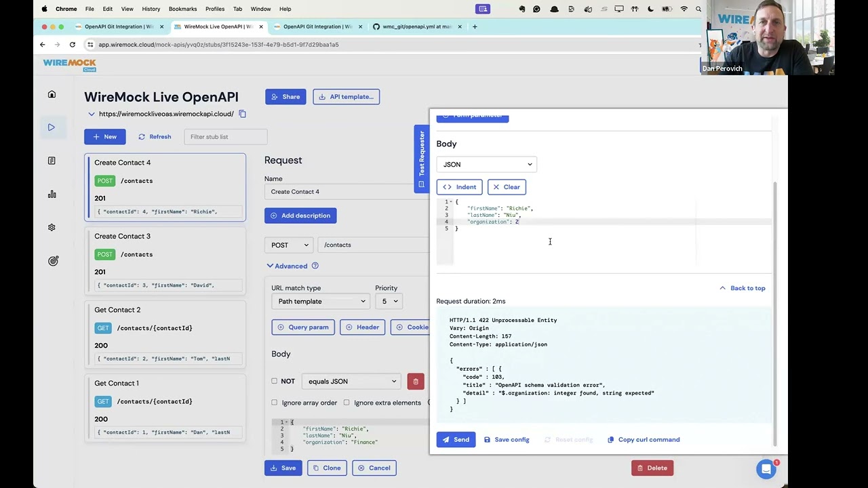Viewport: 868px width, 488px height.
Task: Open a new browser tab
Action: [475, 26]
